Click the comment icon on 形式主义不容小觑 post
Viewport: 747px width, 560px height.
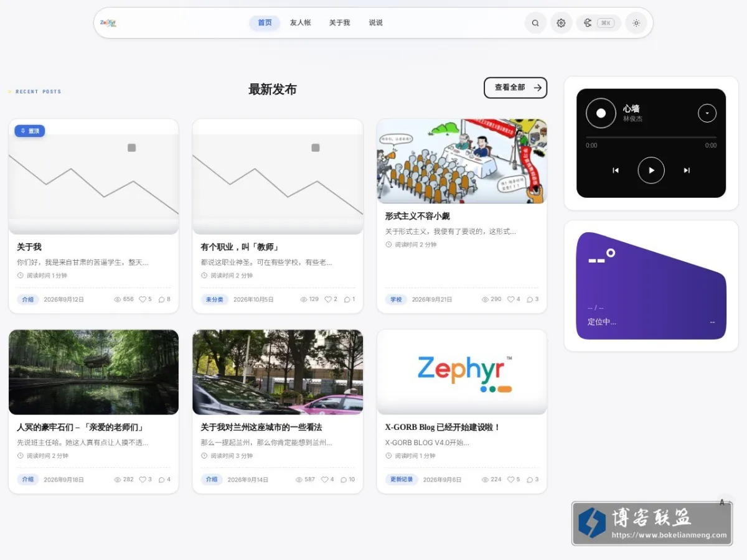[530, 299]
